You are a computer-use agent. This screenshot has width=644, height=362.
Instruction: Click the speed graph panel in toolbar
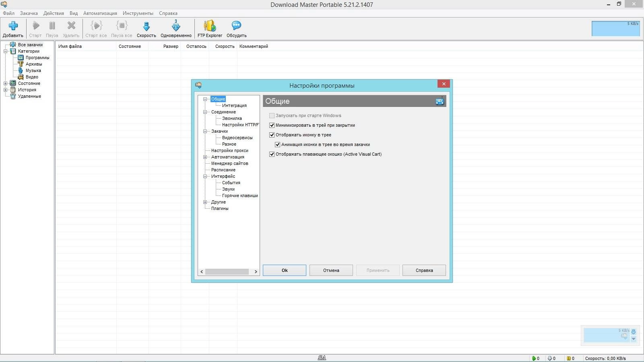tap(615, 29)
